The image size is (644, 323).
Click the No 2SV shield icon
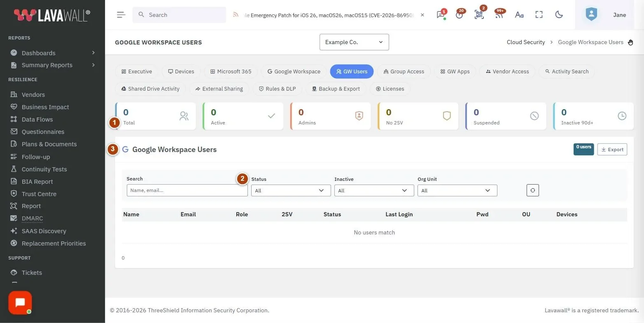click(x=447, y=116)
